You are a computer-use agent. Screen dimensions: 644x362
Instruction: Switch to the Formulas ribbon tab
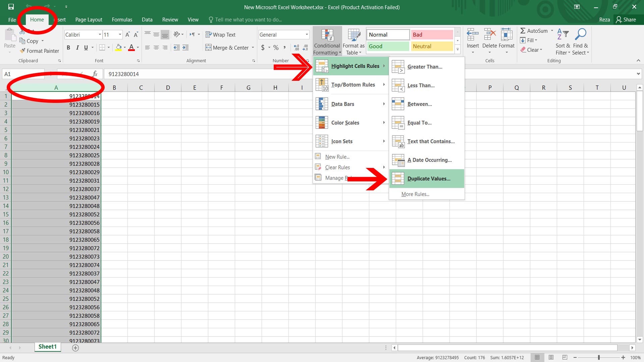tap(122, 19)
